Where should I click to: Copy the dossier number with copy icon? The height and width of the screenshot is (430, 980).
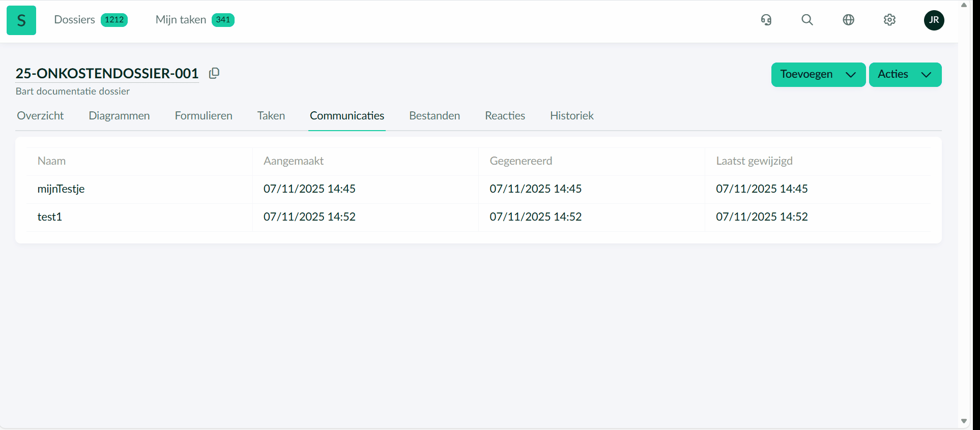click(214, 73)
